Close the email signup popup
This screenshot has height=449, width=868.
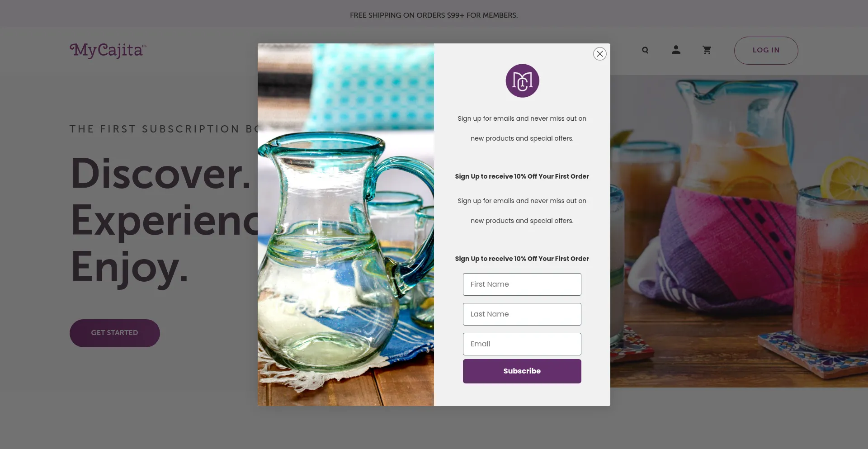[599, 54]
